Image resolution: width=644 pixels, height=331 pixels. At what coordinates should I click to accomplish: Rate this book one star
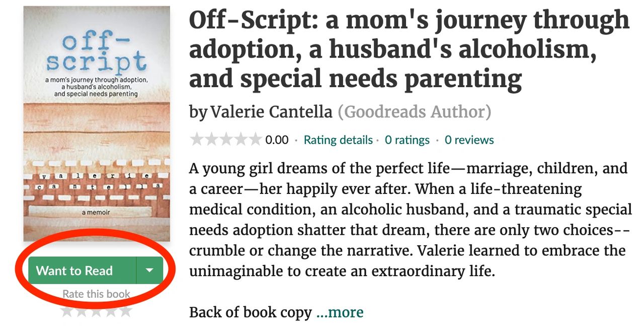point(67,311)
